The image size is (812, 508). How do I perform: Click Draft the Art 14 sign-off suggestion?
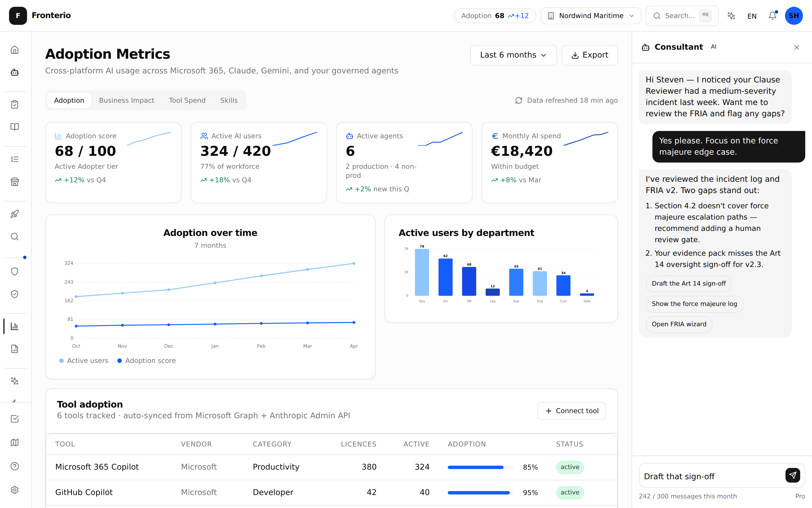[689, 284]
